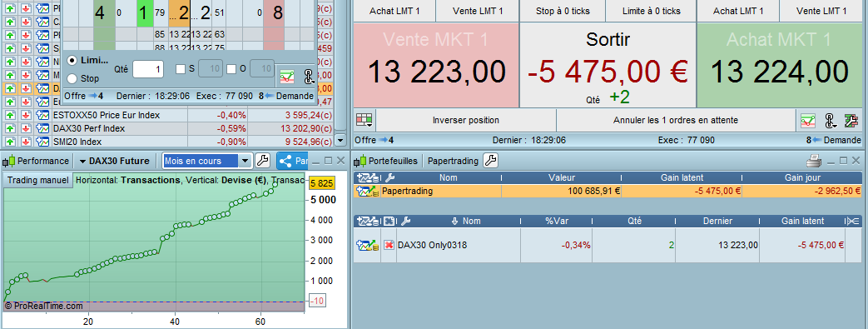Screen dimensions: 868x329
Task: Click Stop à 0 ticks button
Action: click(563, 11)
